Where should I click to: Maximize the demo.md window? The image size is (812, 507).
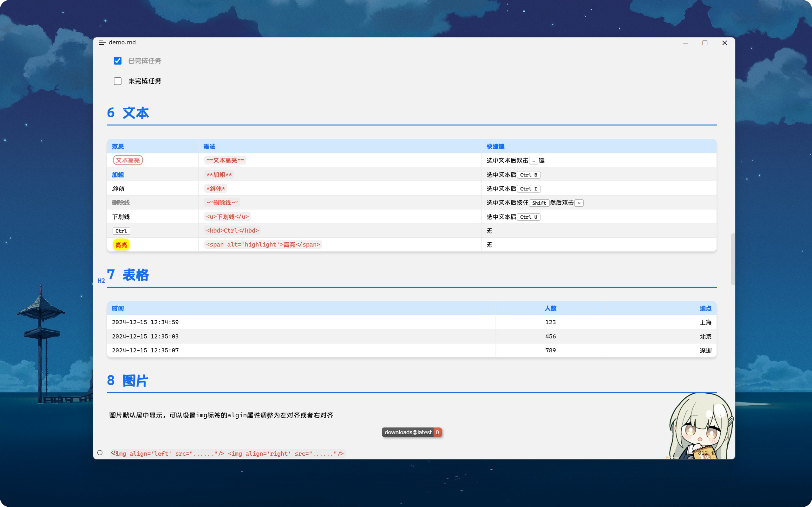704,43
